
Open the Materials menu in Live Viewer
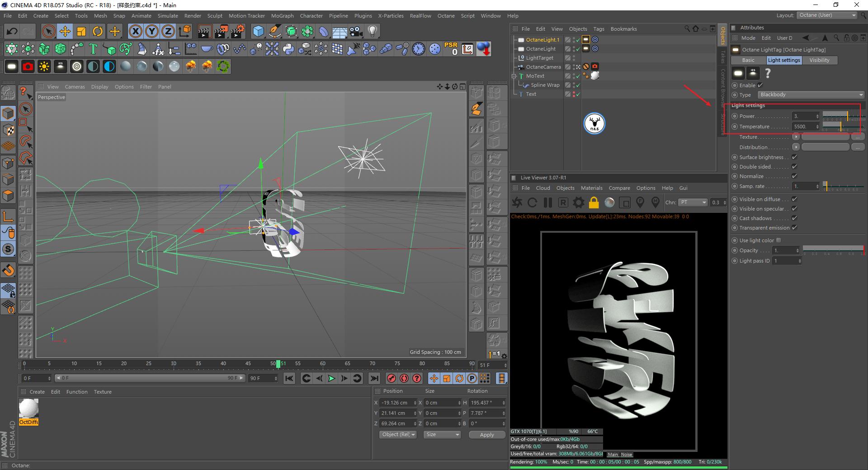(x=591, y=188)
